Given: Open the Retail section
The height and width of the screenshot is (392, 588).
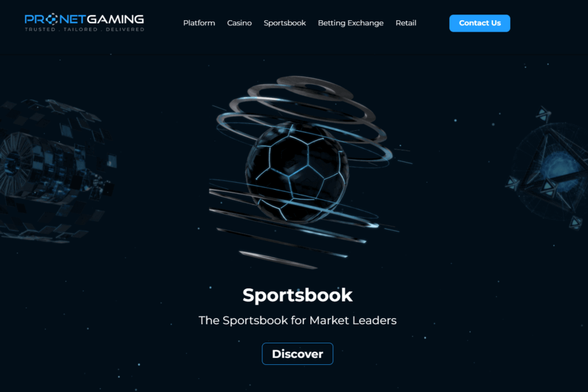Looking at the screenshot, I should [x=406, y=23].
